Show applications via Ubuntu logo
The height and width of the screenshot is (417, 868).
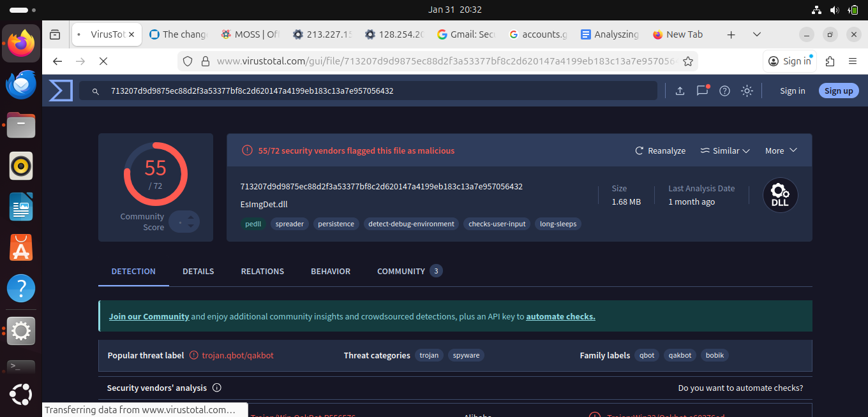click(x=21, y=395)
